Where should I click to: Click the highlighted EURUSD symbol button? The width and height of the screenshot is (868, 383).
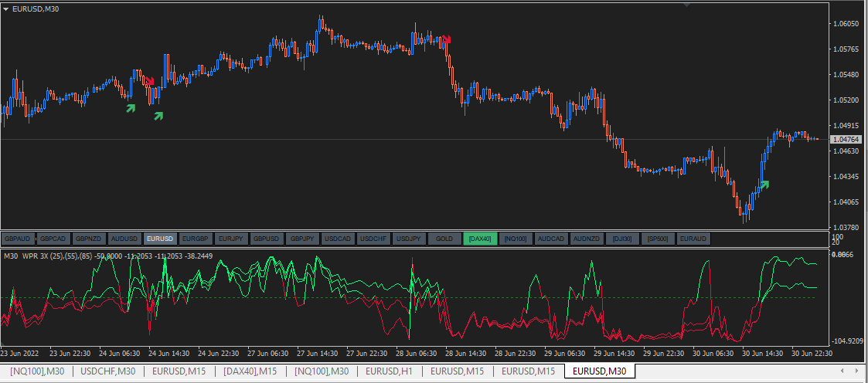[160, 239]
